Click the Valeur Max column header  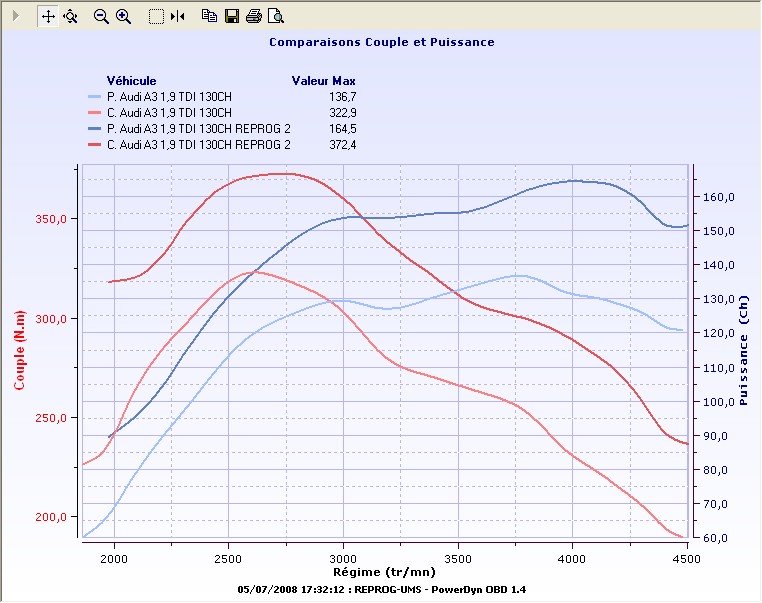323,80
